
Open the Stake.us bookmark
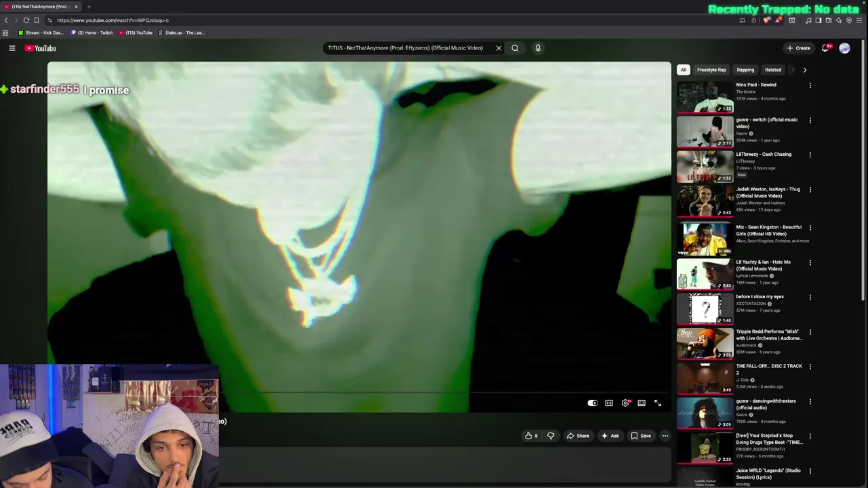(x=182, y=33)
